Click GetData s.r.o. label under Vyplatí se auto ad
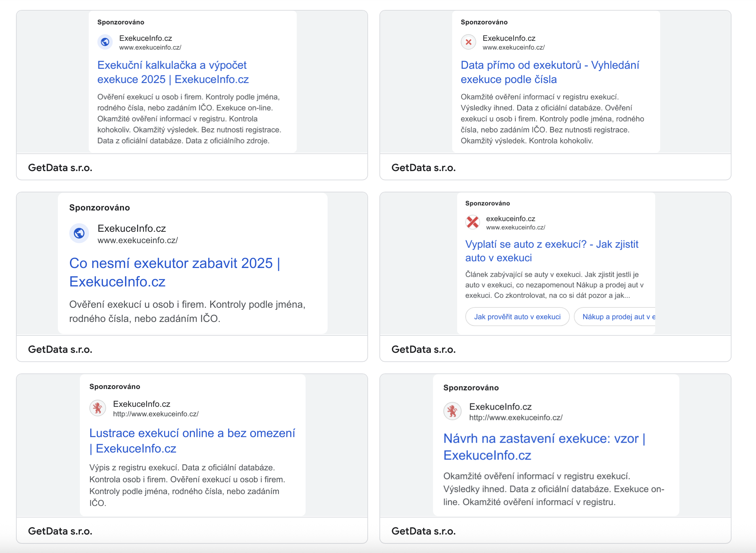The image size is (756, 553). click(423, 349)
